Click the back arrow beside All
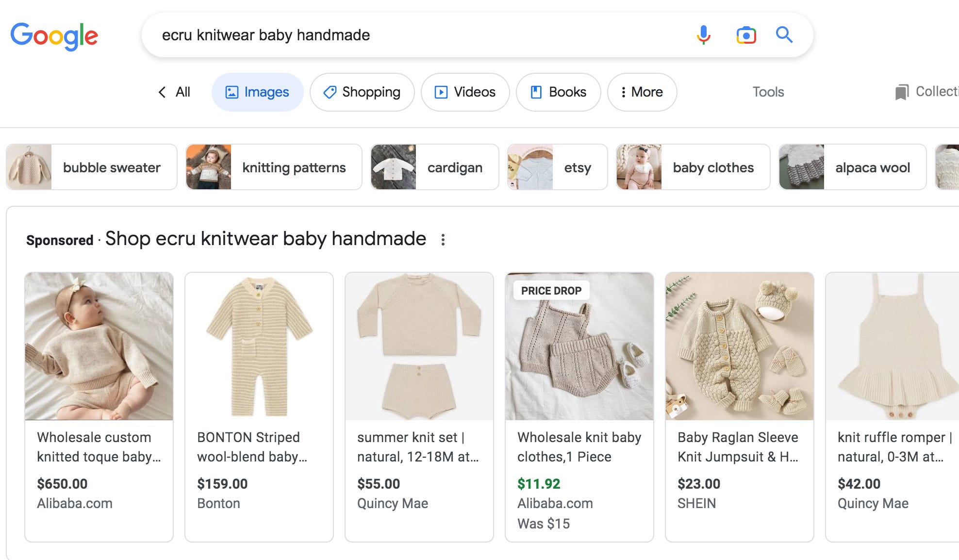 coord(162,92)
